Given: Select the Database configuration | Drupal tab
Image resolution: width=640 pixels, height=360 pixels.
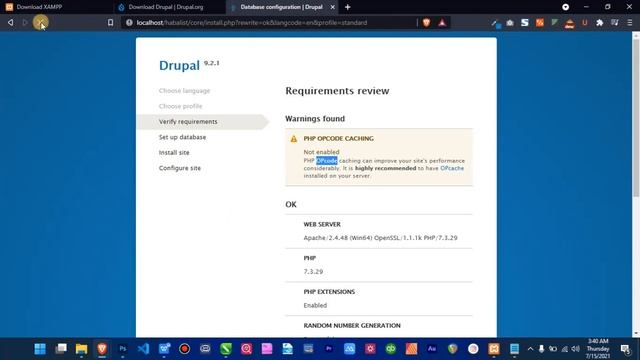Looking at the screenshot, I should click(281, 7).
